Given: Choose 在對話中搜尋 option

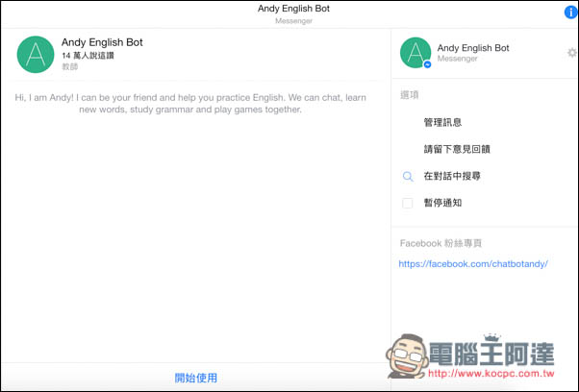Looking at the screenshot, I should pos(452,176).
